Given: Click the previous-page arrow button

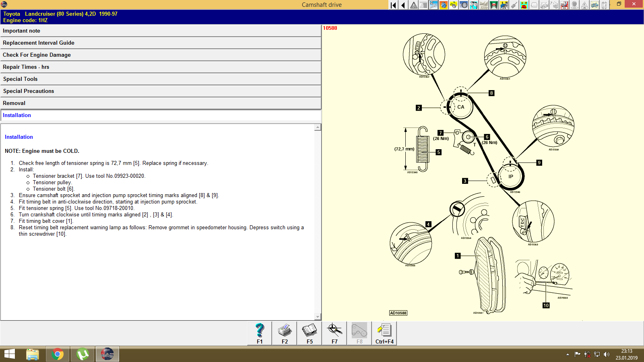Looking at the screenshot, I should 403,5.
